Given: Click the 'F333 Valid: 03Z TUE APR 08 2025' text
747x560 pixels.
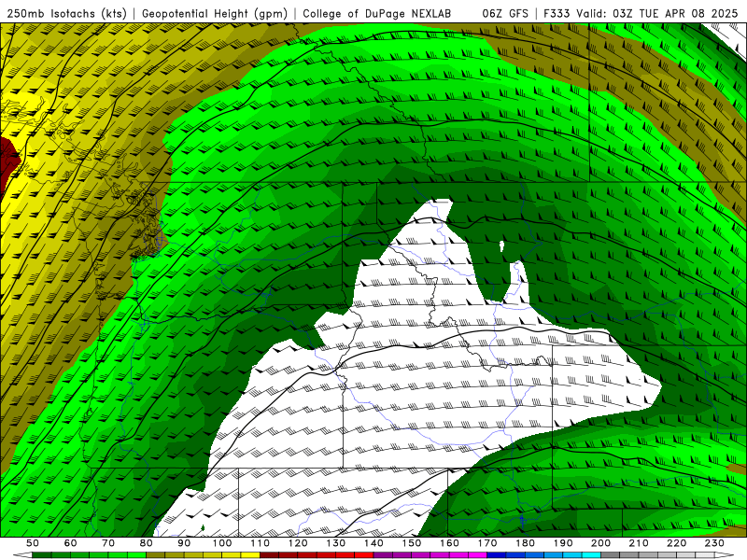Looking at the screenshot, I should point(641,14).
